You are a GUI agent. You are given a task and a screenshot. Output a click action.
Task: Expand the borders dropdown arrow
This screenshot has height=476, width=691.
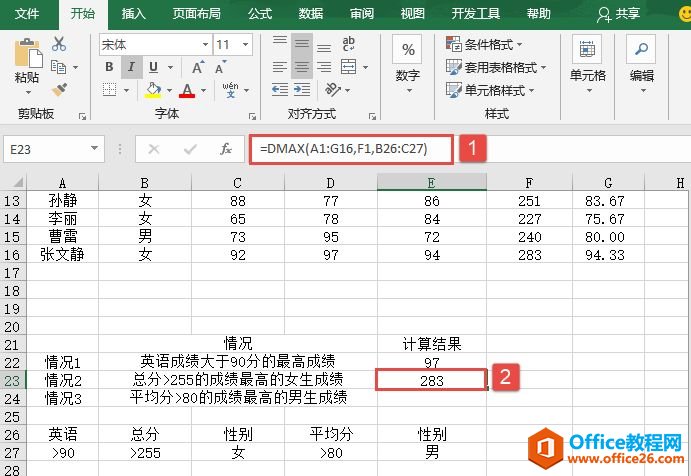126,90
